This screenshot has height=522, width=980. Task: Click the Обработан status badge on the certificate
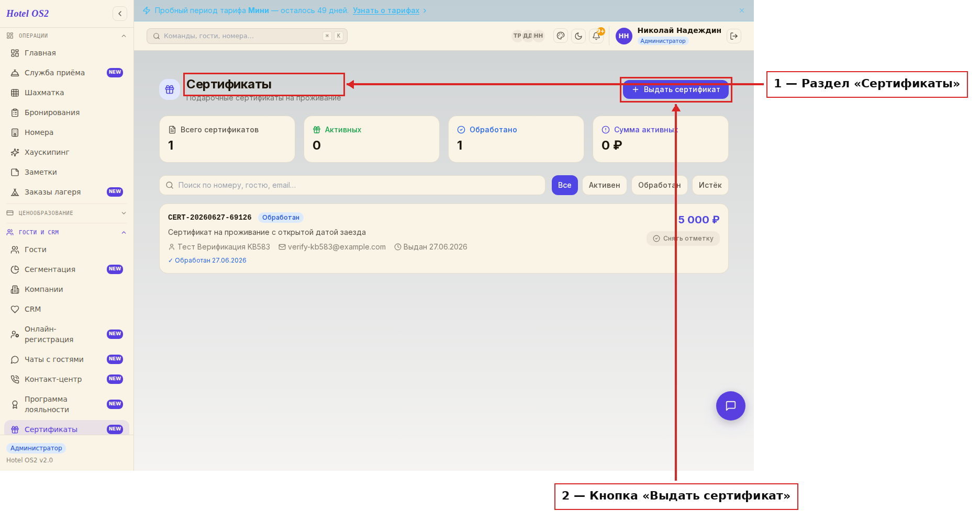pos(281,218)
